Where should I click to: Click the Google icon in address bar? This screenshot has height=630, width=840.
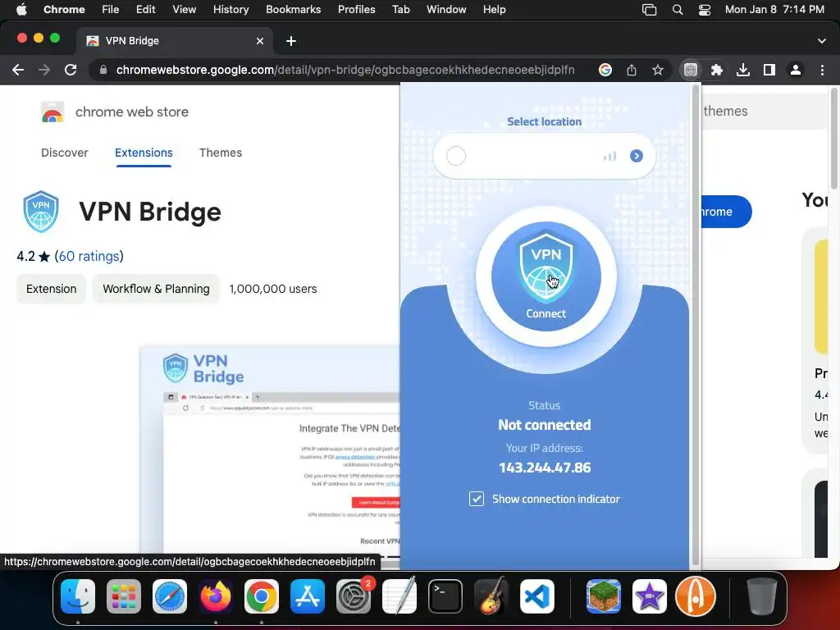[605, 70]
